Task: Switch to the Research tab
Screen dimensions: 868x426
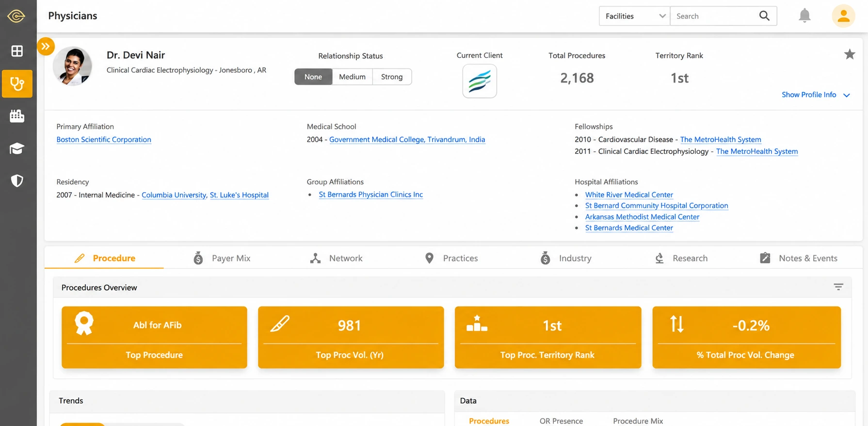Action: (681, 258)
